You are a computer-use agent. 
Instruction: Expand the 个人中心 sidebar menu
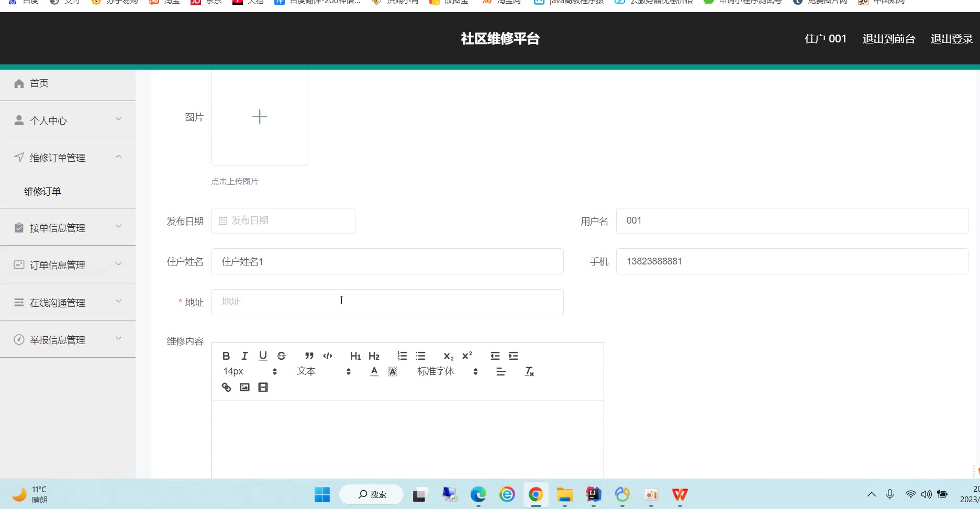(x=68, y=120)
